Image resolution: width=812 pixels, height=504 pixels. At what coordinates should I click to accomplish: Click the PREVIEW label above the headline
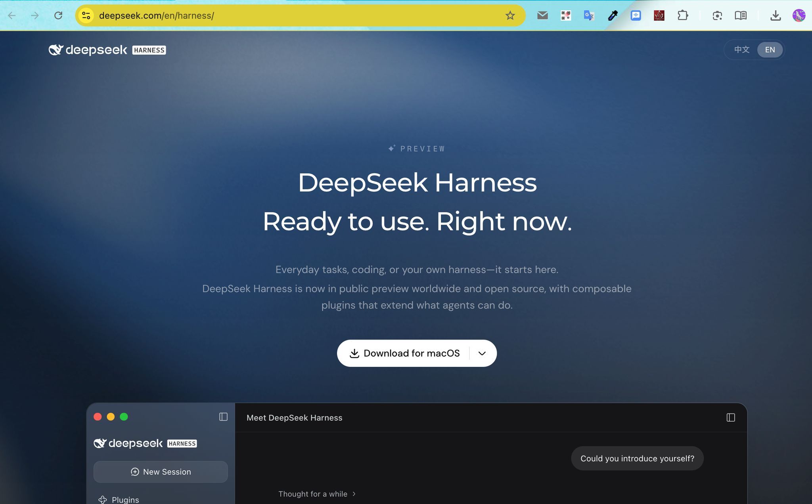pyautogui.click(x=417, y=149)
